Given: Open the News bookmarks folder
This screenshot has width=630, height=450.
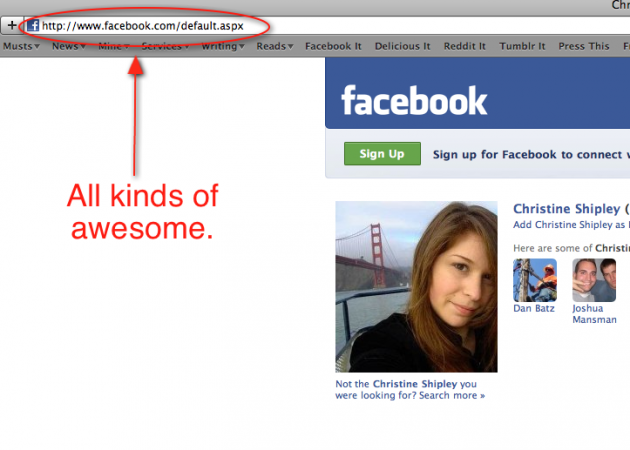Looking at the screenshot, I should 69,46.
